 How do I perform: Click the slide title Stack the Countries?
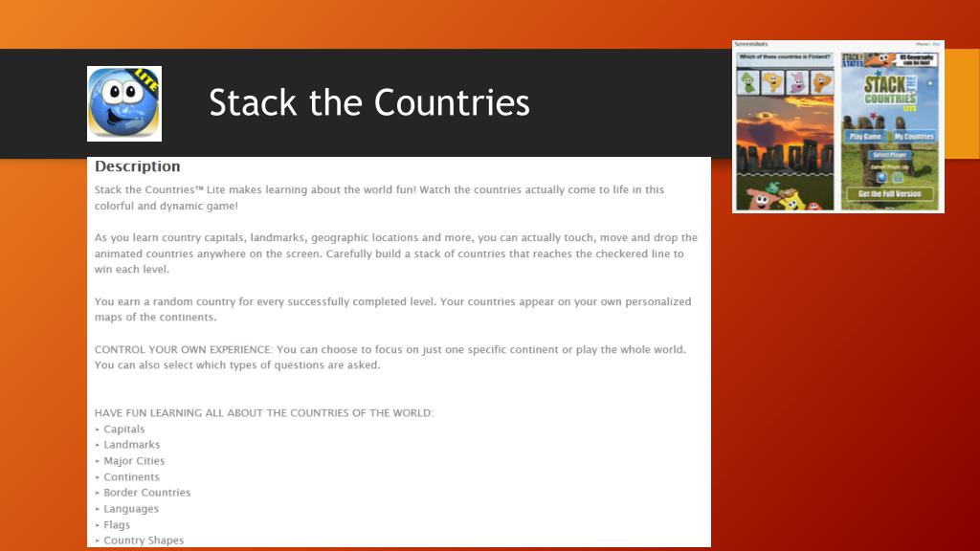click(369, 102)
